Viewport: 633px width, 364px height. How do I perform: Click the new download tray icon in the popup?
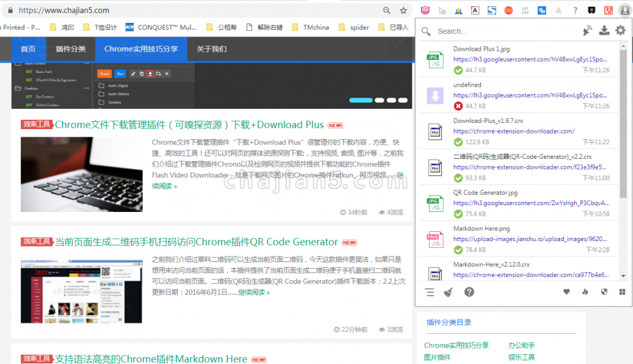(x=604, y=30)
